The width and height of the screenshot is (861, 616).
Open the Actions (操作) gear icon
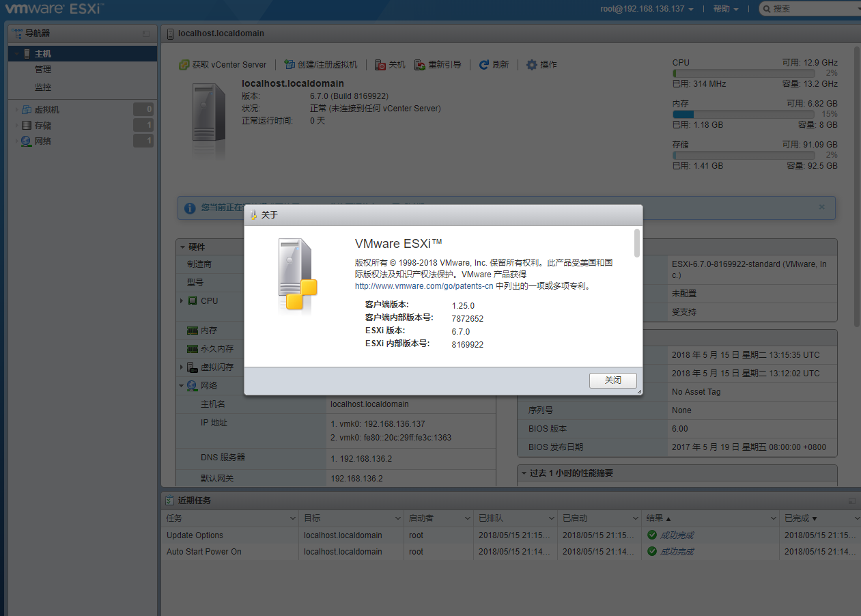click(x=531, y=65)
